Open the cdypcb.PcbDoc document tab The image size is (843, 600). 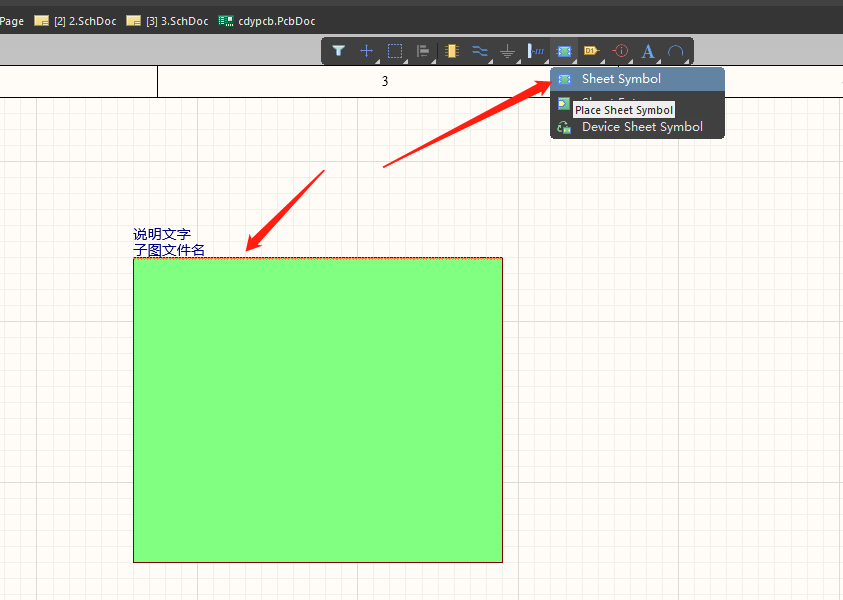(267, 21)
